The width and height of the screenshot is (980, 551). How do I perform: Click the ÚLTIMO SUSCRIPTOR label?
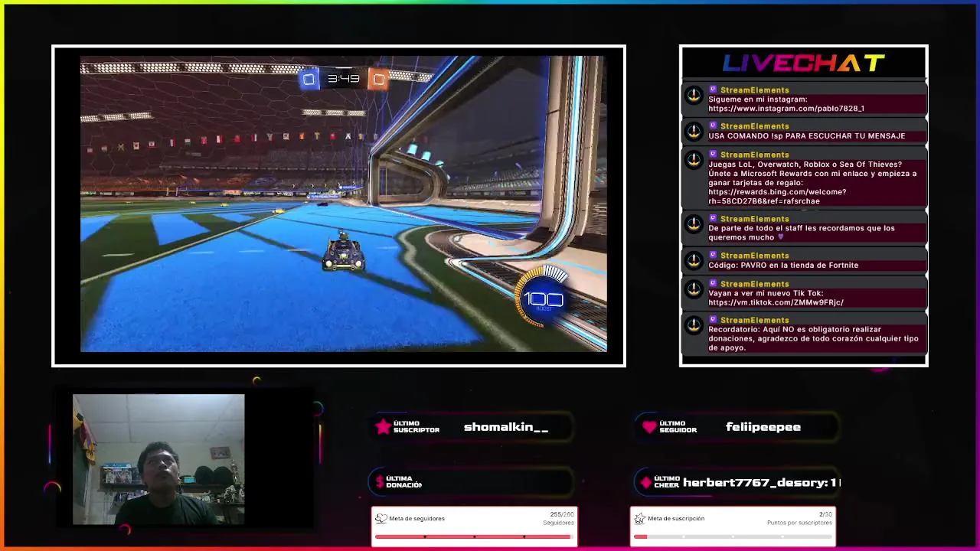click(416, 427)
